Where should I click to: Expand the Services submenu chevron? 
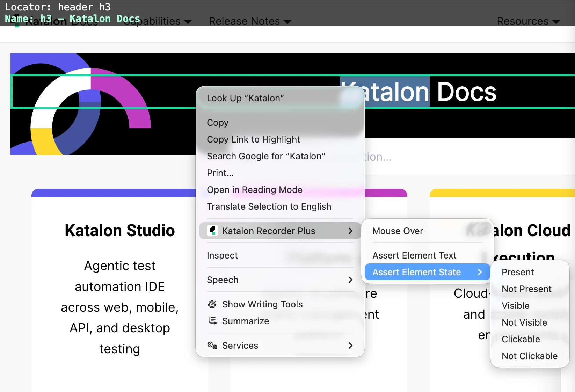350,346
